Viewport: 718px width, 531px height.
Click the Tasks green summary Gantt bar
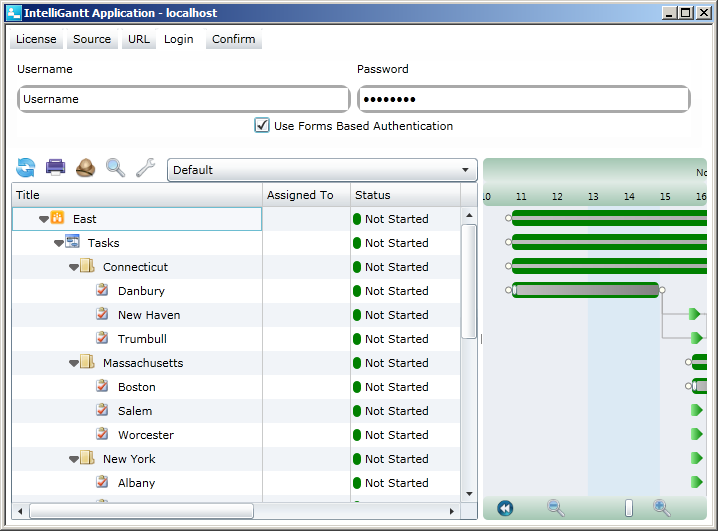point(609,242)
